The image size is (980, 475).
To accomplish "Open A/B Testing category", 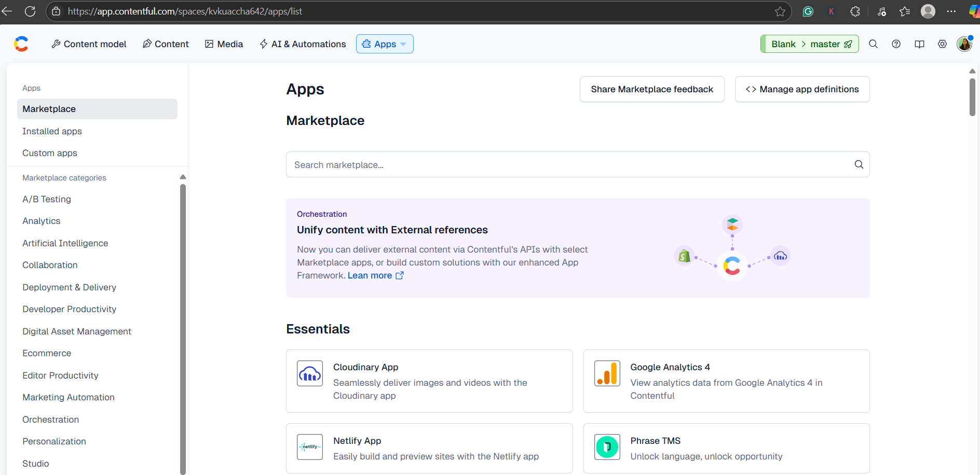I will click(47, 199).
